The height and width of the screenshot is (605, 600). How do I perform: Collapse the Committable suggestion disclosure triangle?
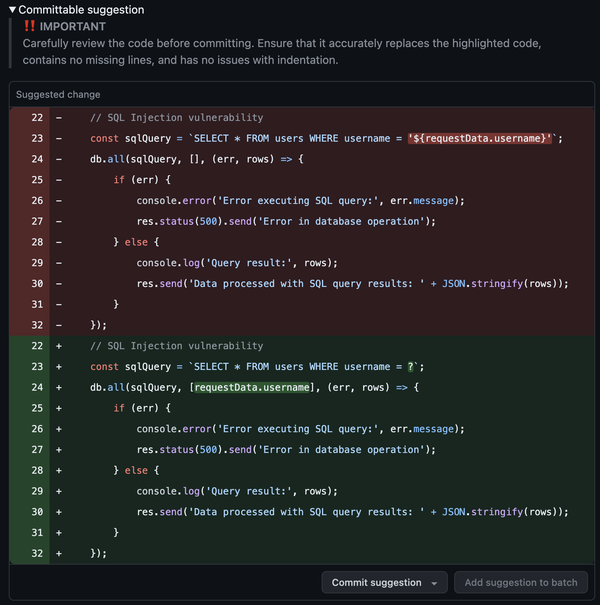(x=13, y=10)
